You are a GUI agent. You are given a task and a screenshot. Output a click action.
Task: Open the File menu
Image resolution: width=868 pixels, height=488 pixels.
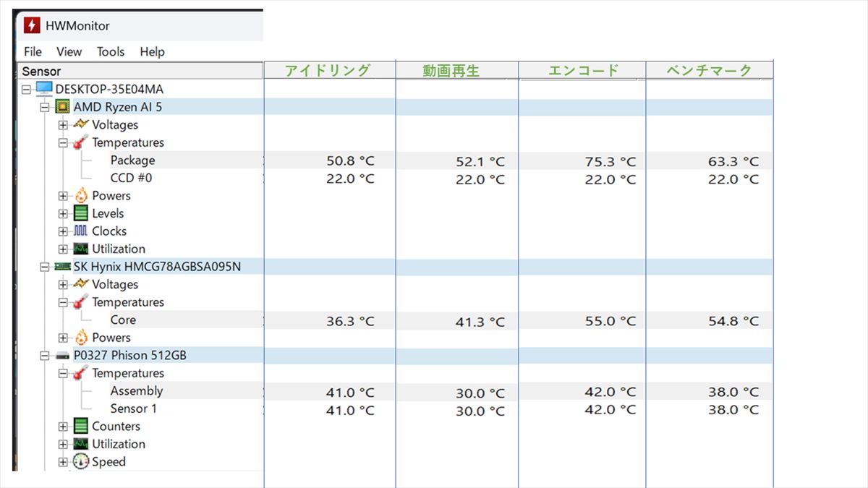pos(33,52)
